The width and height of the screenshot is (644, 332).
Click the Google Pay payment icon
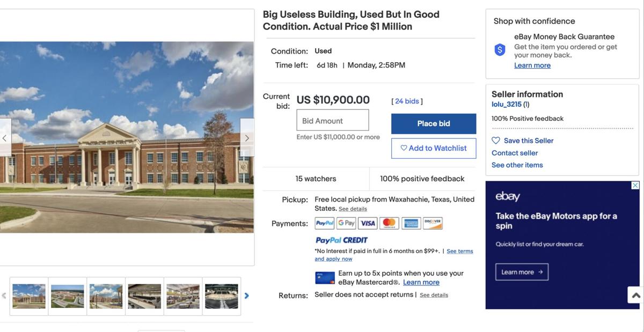tap(346, 223)
